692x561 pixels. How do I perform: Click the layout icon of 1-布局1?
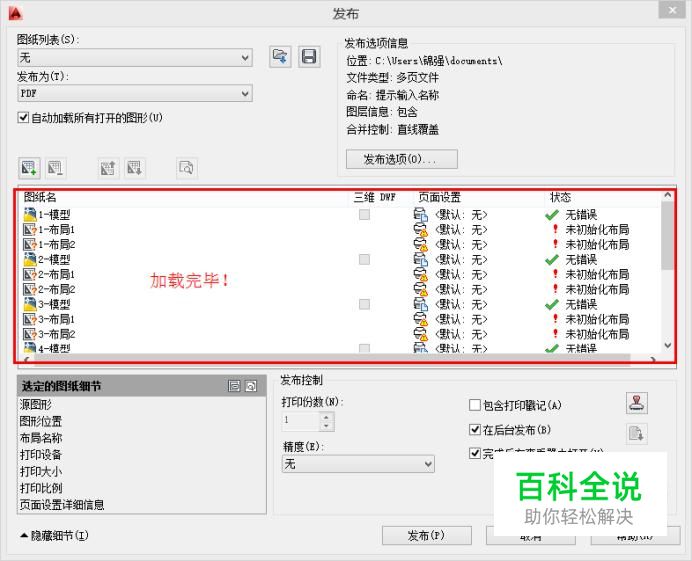coord(30,230)
